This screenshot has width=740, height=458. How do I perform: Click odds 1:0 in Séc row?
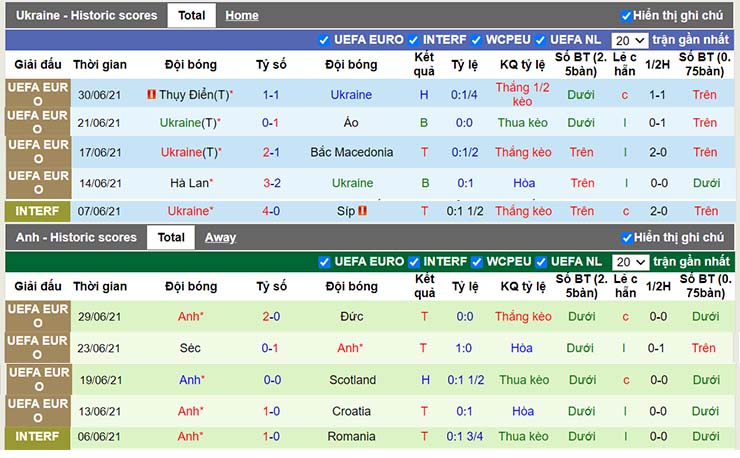(463, 348)
